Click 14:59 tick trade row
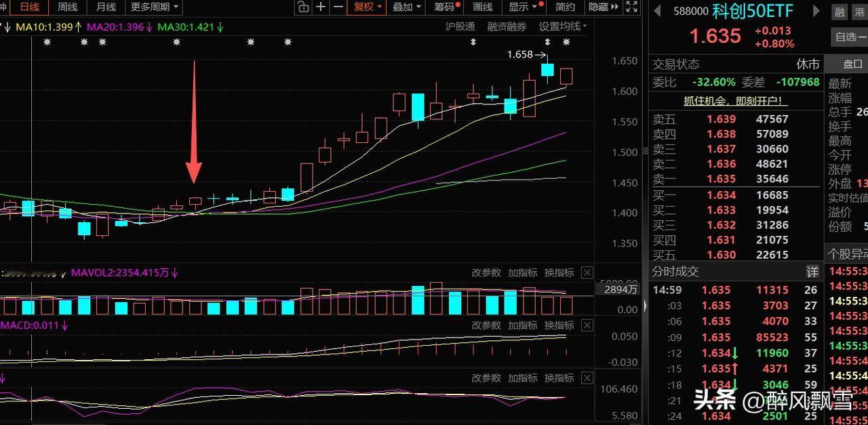This screenshot has height=425, width=868. pos(735,290)
